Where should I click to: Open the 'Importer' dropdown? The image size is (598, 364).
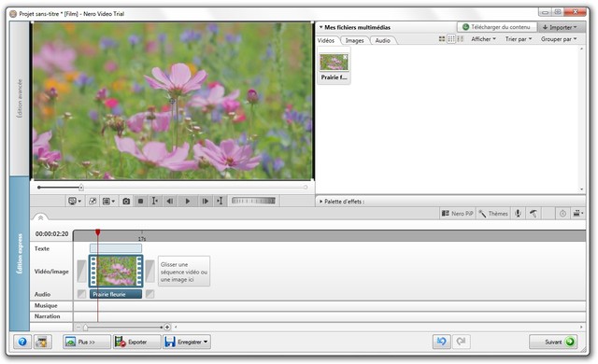click(560, 27)
